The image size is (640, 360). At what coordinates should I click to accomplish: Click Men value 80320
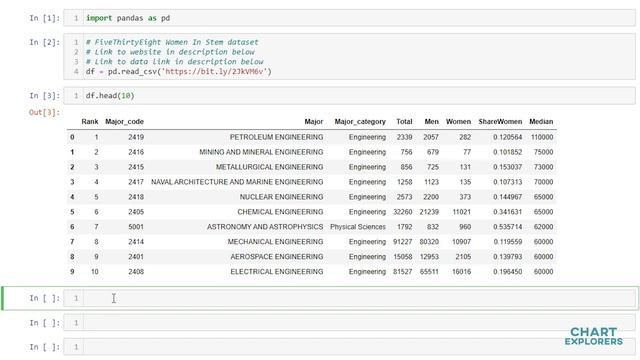click(x=429, y=242)
